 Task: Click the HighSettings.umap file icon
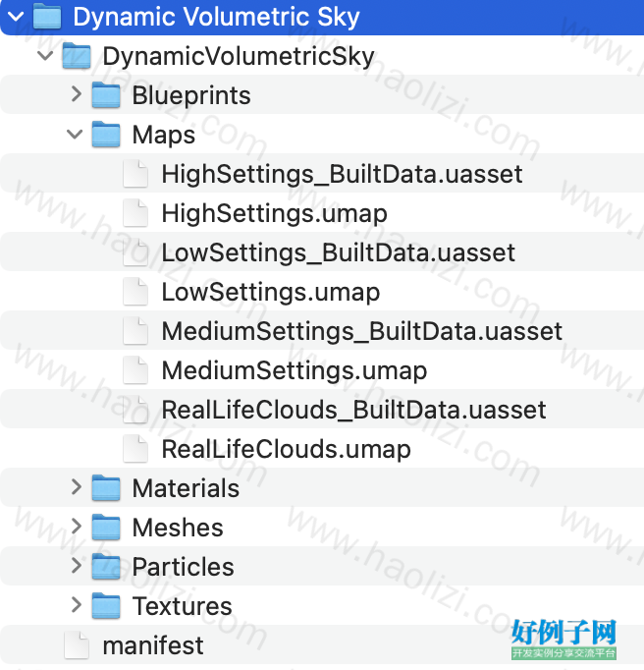coord(135,213)
